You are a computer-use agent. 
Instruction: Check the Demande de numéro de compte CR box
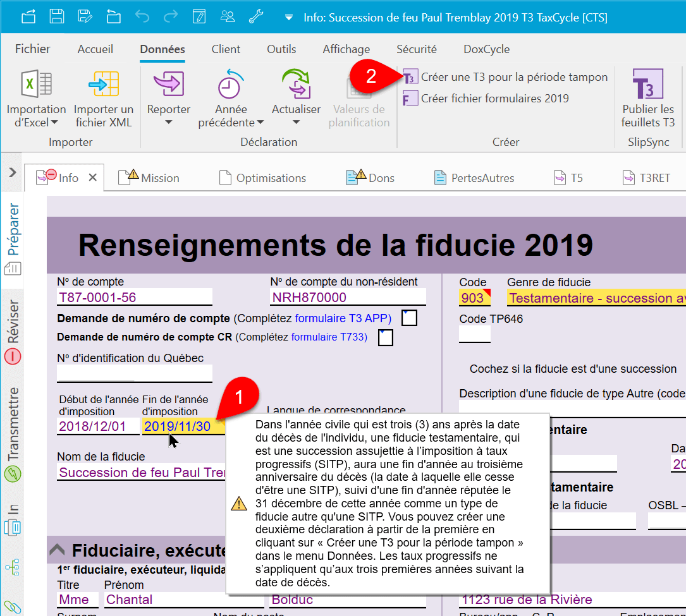386,337
